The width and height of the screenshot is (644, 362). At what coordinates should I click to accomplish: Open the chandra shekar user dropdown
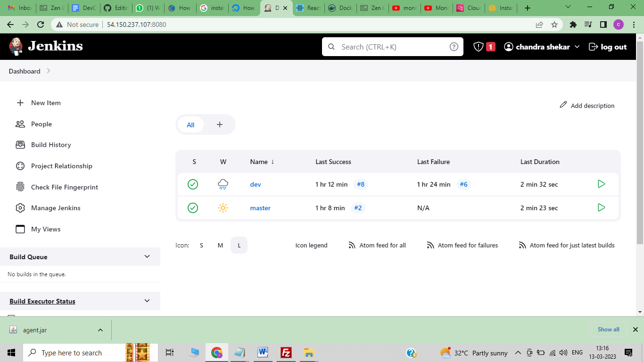click(x=541, y=46)
